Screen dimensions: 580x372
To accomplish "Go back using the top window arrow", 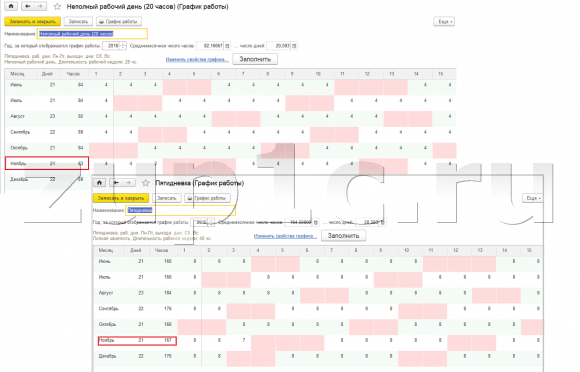I will (28, 6).
